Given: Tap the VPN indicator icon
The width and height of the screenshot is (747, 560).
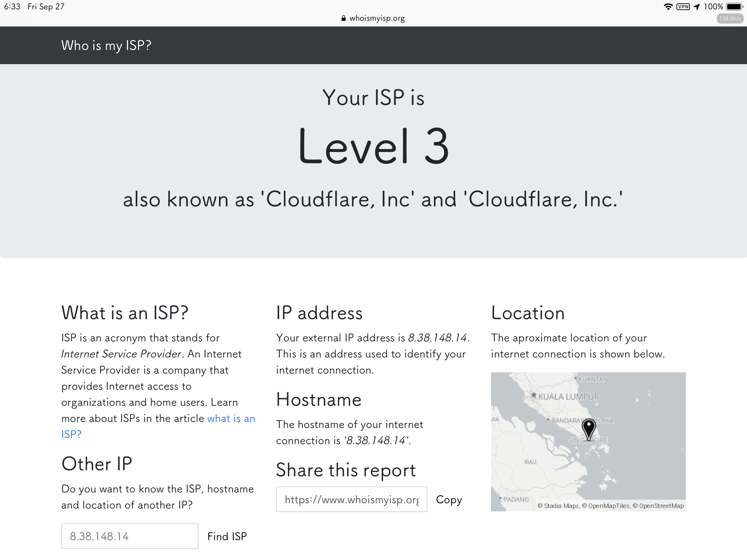Looking at the screenshot, I should point(683,7).
